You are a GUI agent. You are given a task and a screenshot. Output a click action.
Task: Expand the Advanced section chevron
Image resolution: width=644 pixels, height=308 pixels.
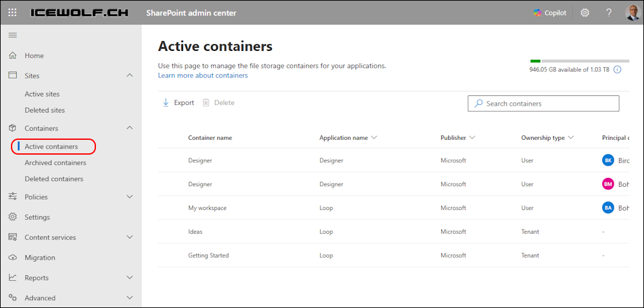click(x=130, y=298)
